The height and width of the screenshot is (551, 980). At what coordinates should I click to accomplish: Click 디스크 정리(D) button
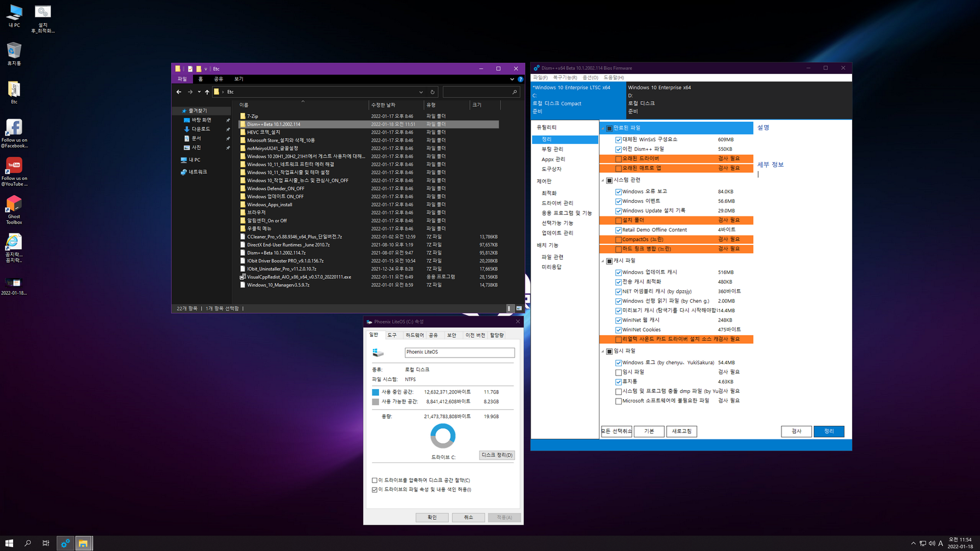497,455
